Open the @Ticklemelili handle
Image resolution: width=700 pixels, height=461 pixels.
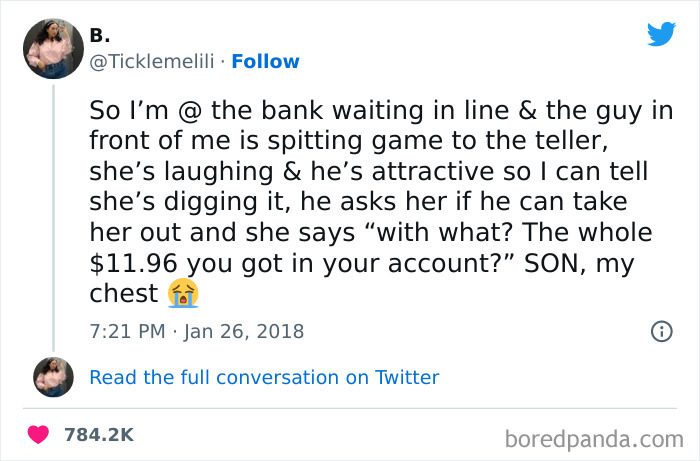pyautogui.click(x=154, y=61)
